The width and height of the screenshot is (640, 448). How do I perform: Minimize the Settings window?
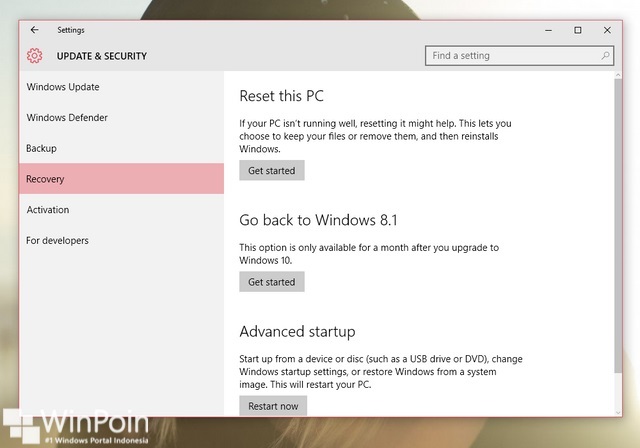tap(549, 30)
